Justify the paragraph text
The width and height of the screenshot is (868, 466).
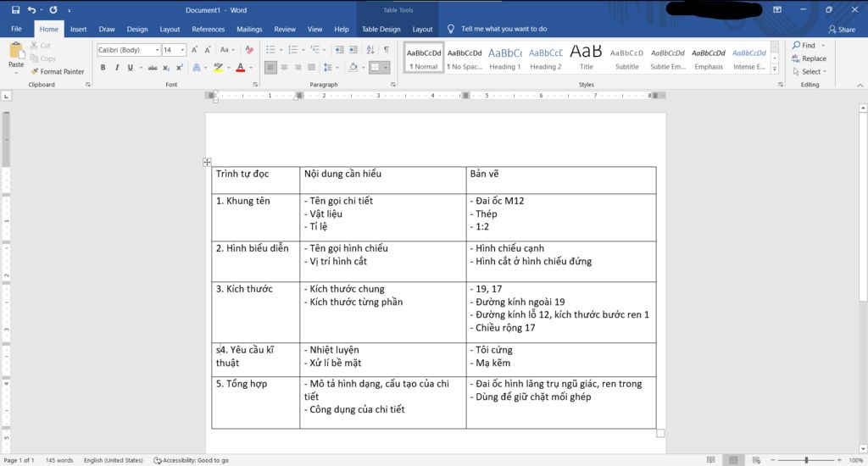click(x=311, y=68)
